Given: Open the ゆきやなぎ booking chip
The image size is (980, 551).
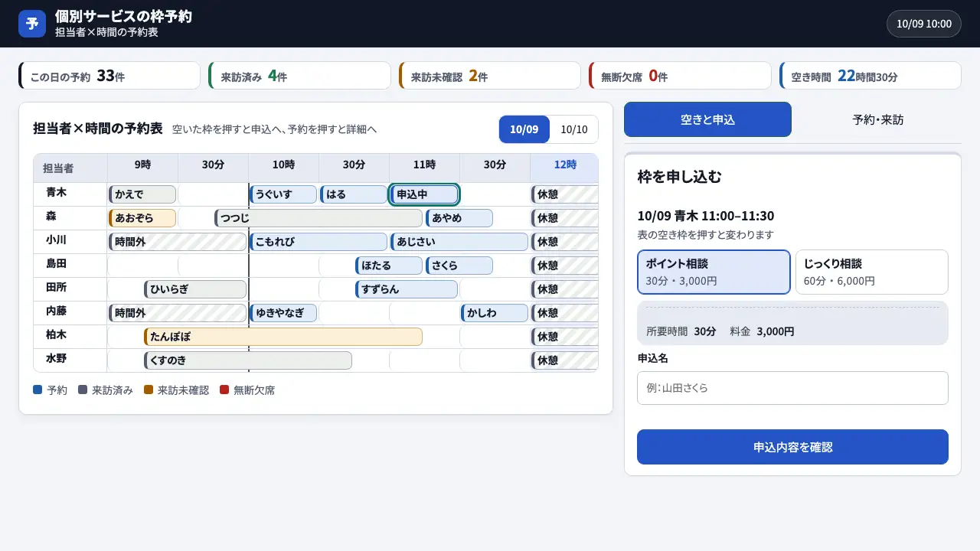Looking at the screenshot, I should click(x=283, y=313).
